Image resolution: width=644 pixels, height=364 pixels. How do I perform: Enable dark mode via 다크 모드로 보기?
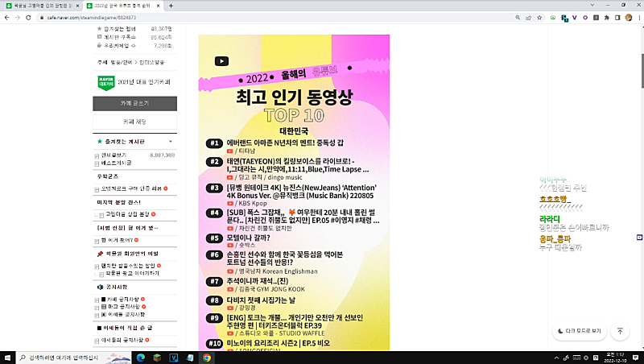pyautogui.click(x=580, y=331)
